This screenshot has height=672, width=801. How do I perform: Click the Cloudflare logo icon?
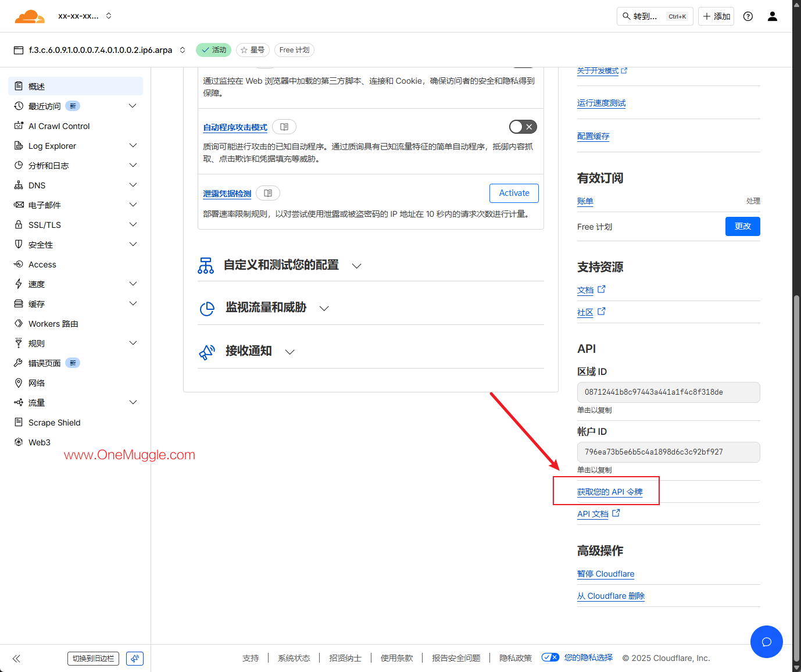click(30, 16)
